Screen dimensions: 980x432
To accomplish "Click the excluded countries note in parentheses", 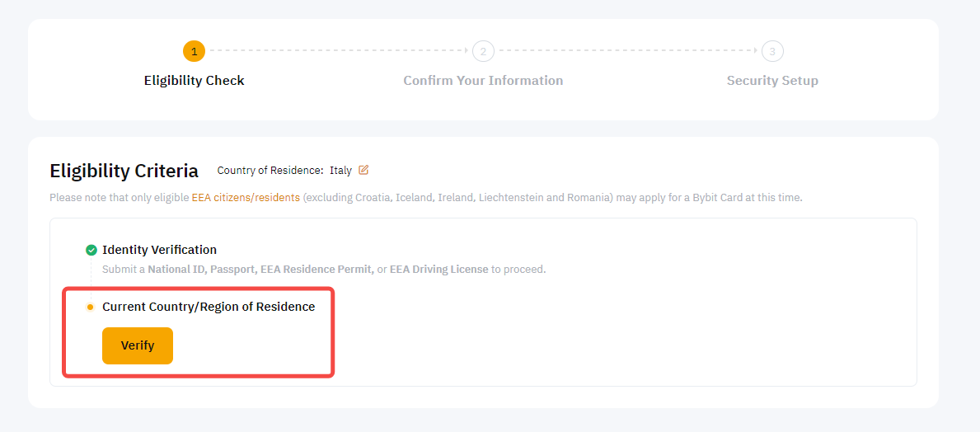I will 457,198.
